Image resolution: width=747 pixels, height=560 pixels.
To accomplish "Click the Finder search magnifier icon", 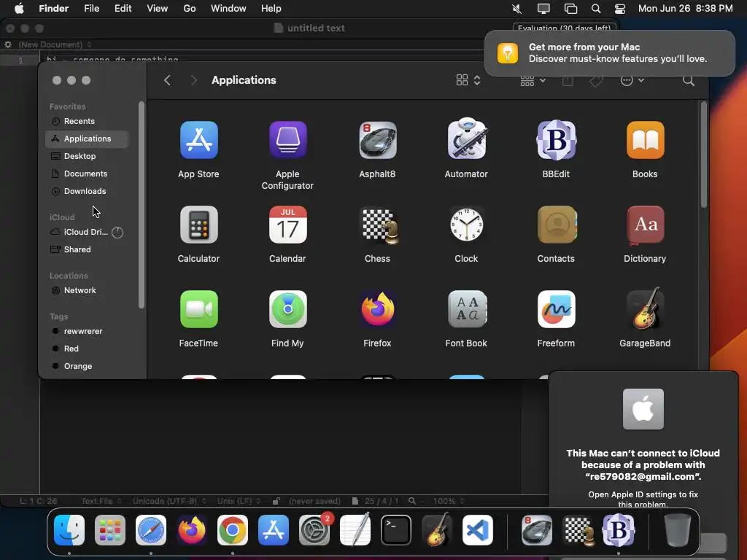I will click(x=688, y=80).
